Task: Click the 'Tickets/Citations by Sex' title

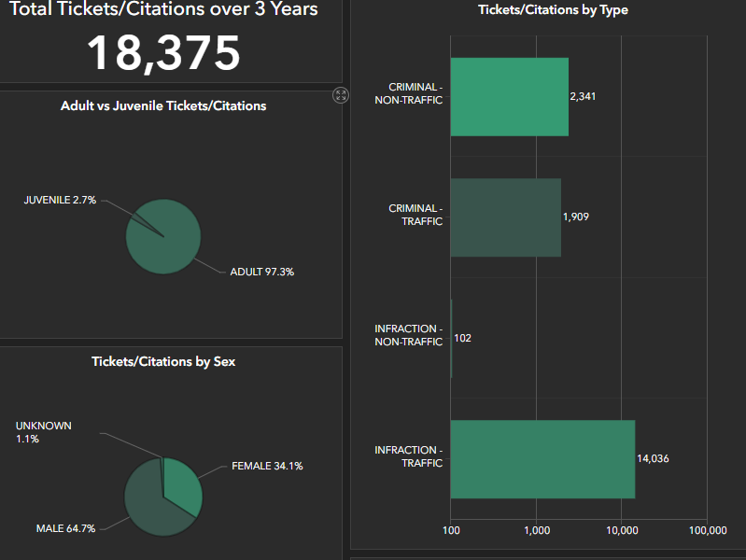Action: click(x=163, y=361)
